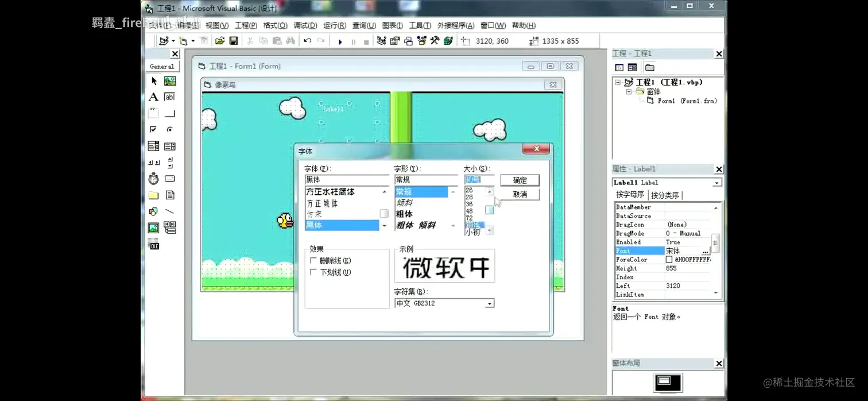Click the Open Project toolbar icon
The height and width of the screenshot is (401, 868).
220,41
